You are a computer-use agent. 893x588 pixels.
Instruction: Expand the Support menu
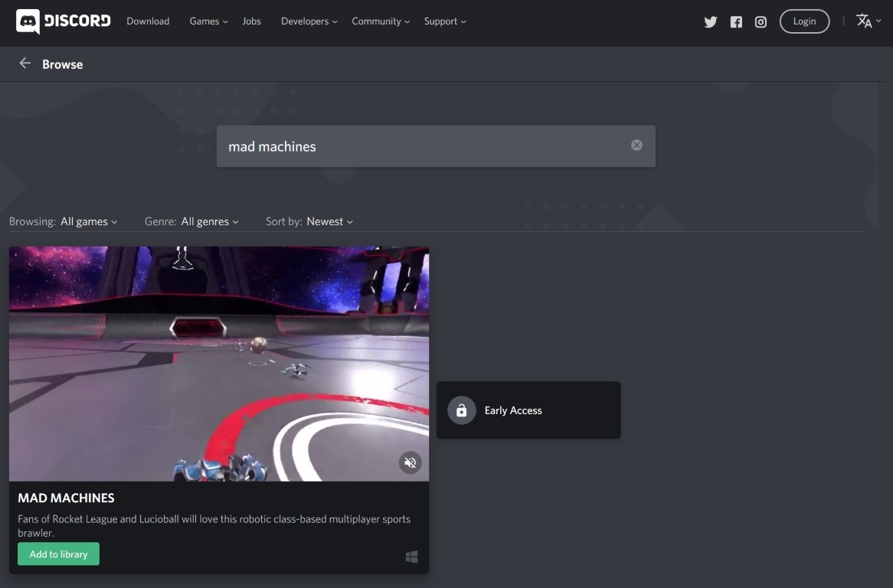click(445, 21)
